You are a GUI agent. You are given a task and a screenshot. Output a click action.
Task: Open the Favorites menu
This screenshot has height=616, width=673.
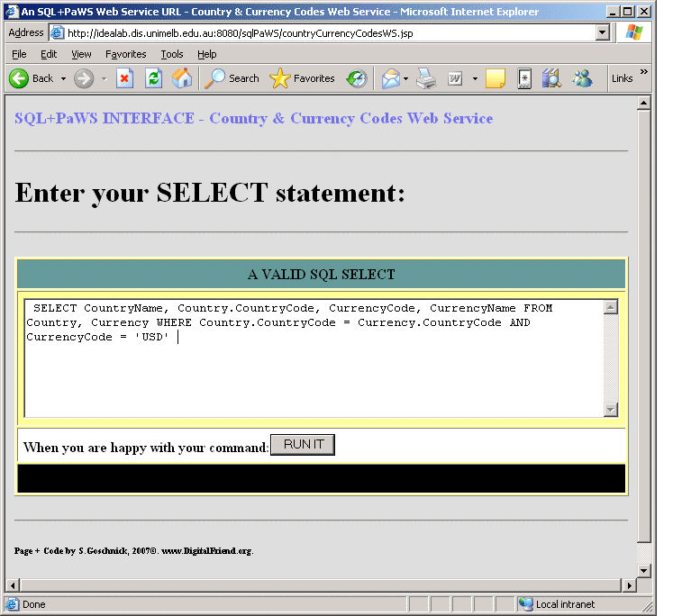point(126,54)
